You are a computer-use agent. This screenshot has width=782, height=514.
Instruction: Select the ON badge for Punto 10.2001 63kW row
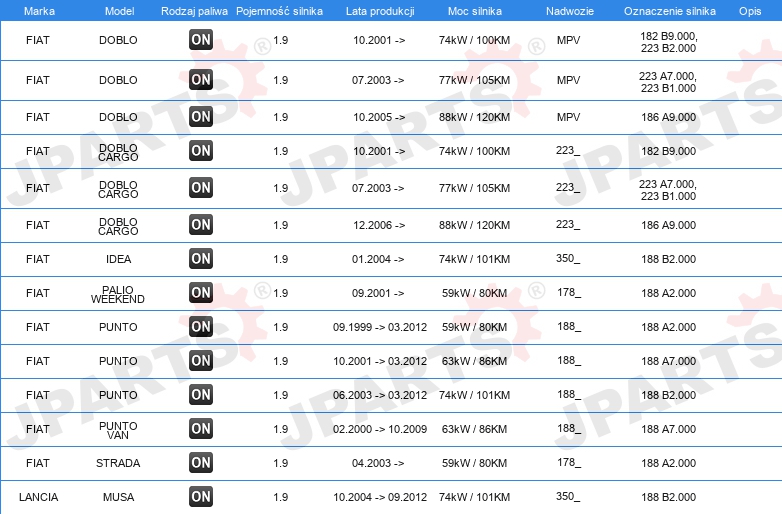201,360
